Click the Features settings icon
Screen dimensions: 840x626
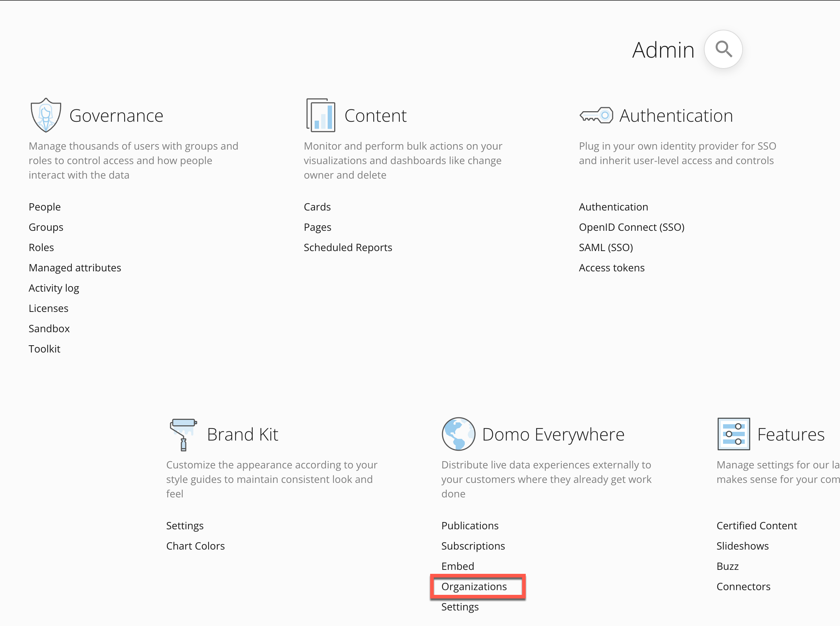tap(733, 434)
